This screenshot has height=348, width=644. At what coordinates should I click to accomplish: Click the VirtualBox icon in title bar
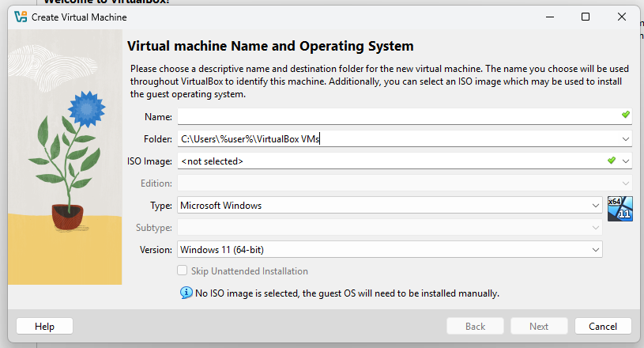(x=21, y=17)
